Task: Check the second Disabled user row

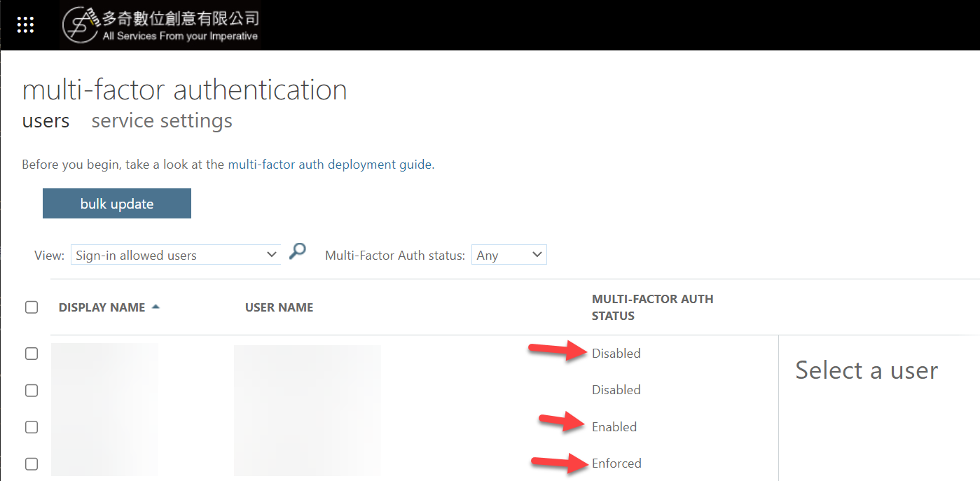Action: [x=32, y=390]
